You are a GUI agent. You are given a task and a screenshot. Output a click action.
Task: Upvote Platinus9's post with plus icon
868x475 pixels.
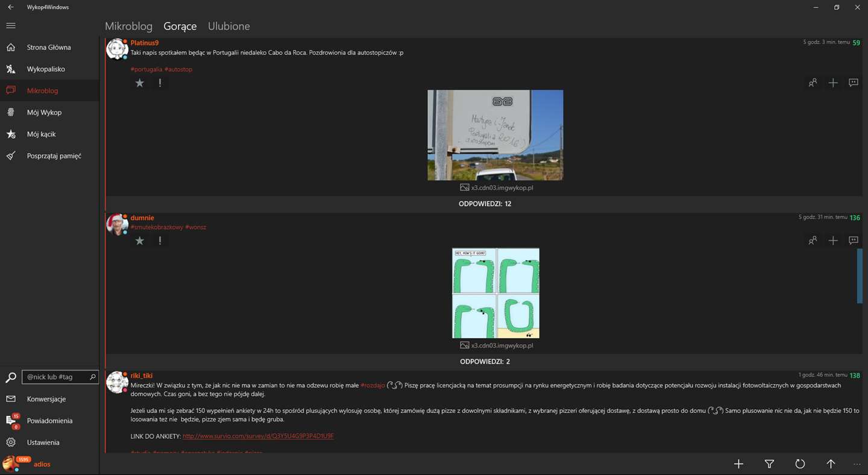click(833, 83)
